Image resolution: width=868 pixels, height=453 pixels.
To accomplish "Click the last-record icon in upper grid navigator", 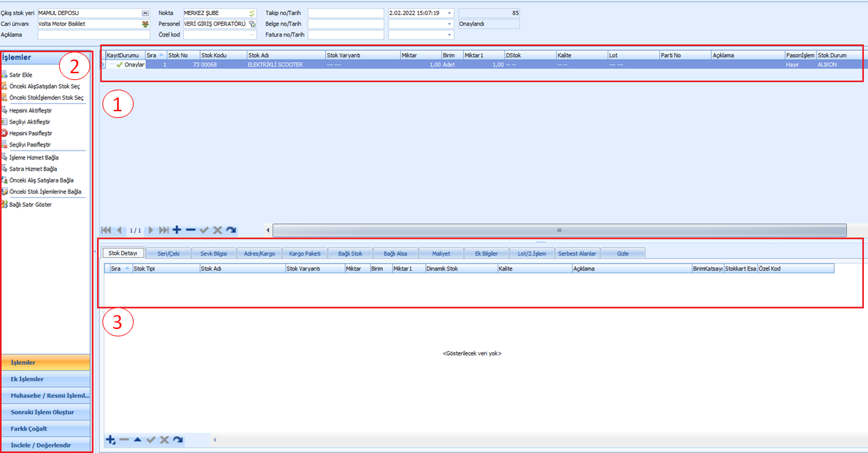I will point(163,230).
